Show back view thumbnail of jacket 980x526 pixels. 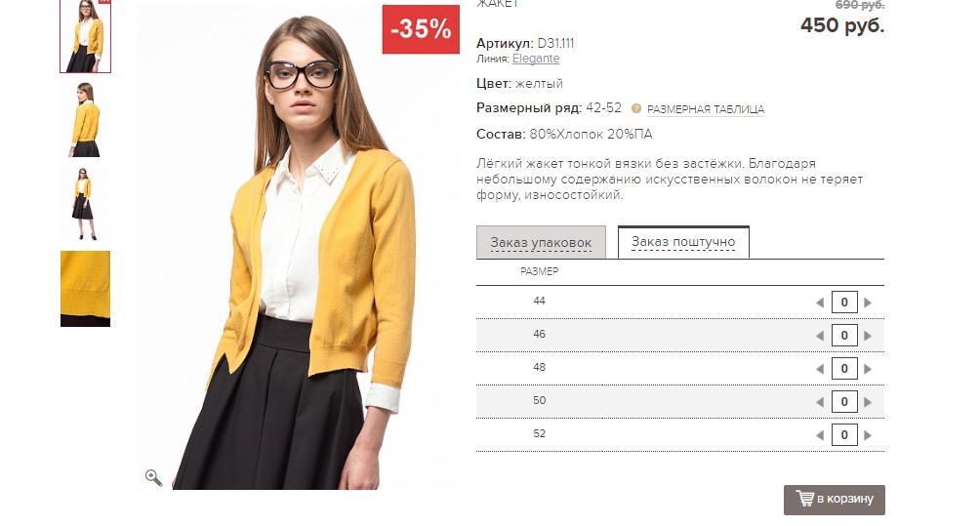click(85, 120)
